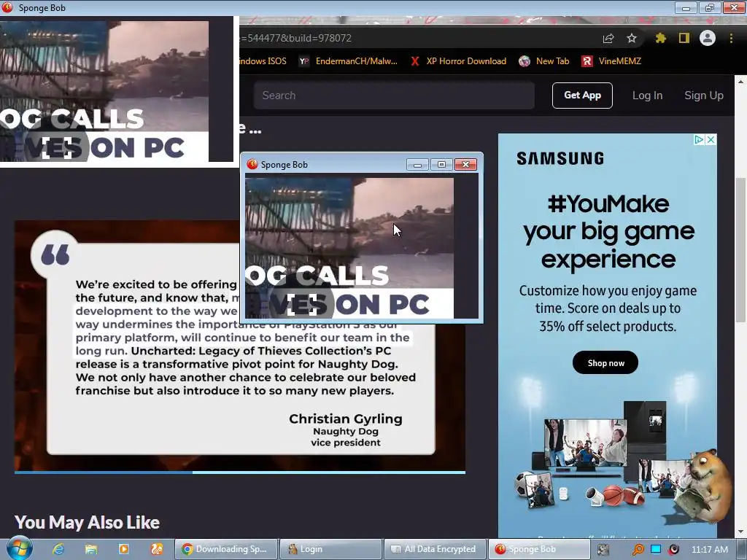Image resolution: width=747 pixels, height=560 pixels.
Task: Open Chrome's three-dot menu
Action: pyautogui.click(x=731, y=38)
